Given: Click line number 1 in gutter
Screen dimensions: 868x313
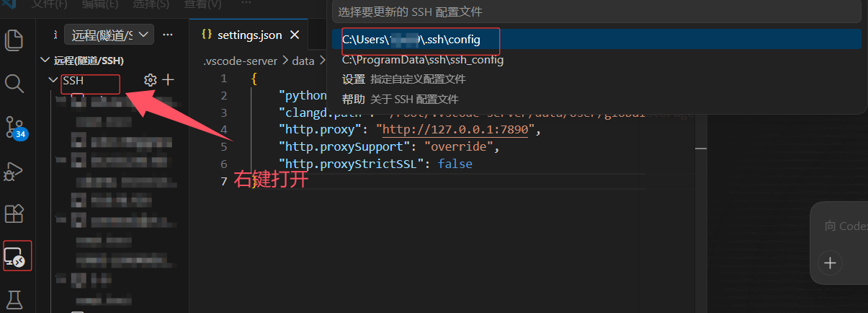Looking at the screenshot, I should 224,79.
